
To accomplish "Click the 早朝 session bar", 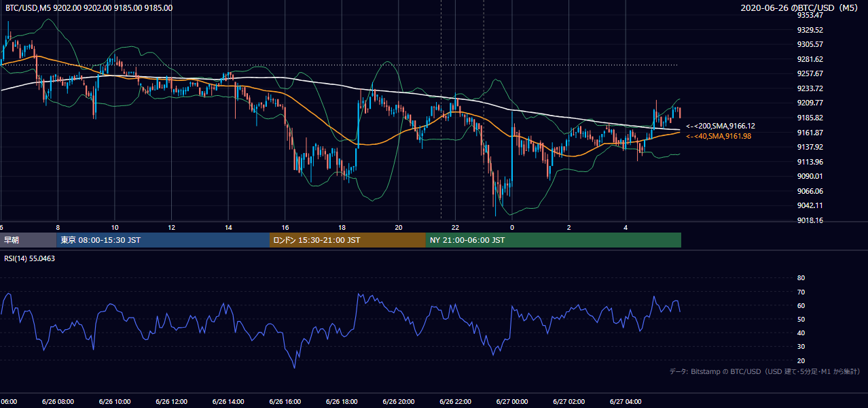I will [28, 240].
